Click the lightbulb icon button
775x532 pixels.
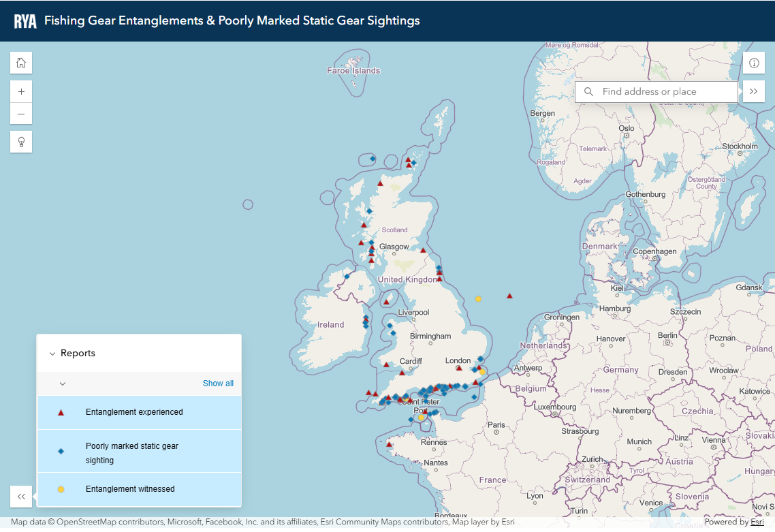[x=21, y=142]
